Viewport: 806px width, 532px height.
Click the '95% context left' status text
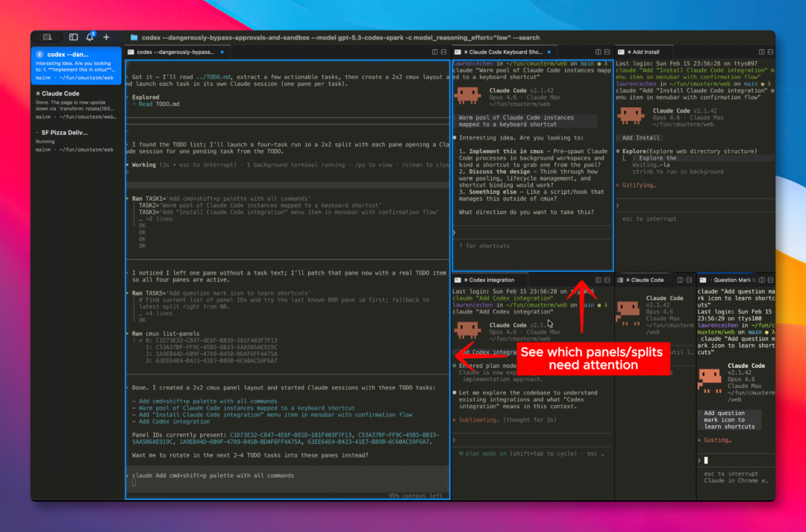coord(416,495)
